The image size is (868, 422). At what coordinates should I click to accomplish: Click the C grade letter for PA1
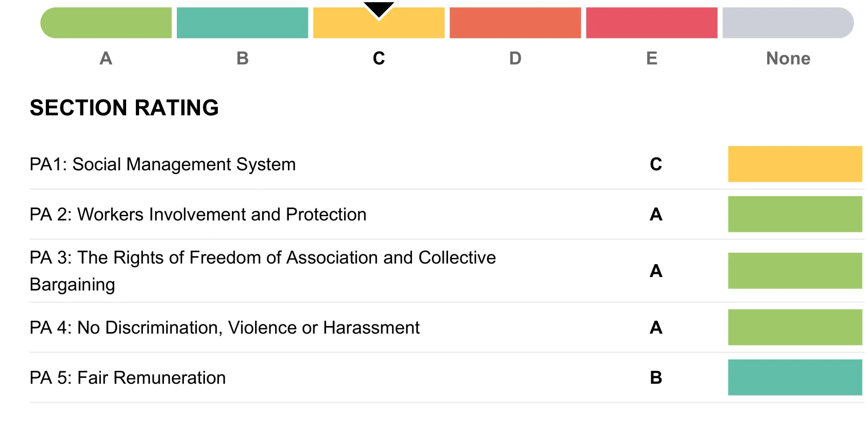656,164
